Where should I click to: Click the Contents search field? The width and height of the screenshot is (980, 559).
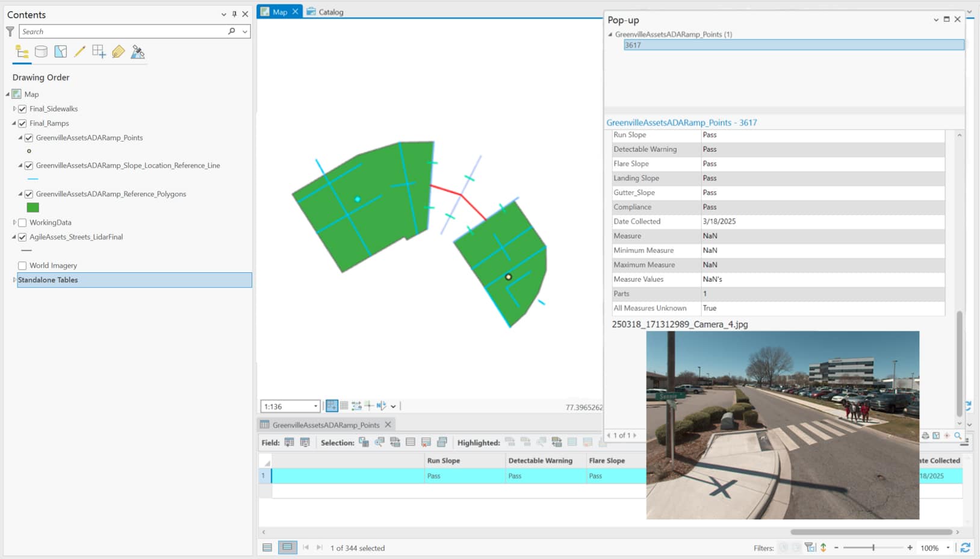[123, 32]
